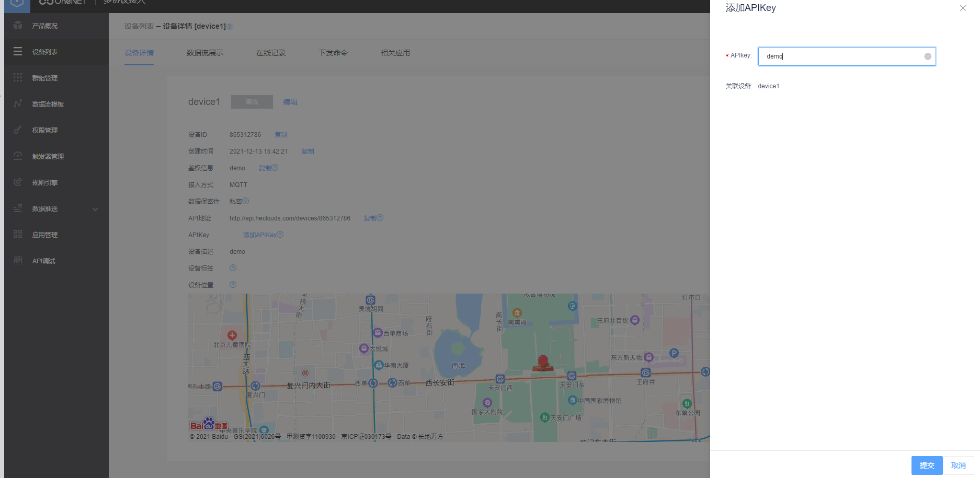Click help icon next to 私密
The width and height of the screenshot is (980, 478).
coord(246,201)
